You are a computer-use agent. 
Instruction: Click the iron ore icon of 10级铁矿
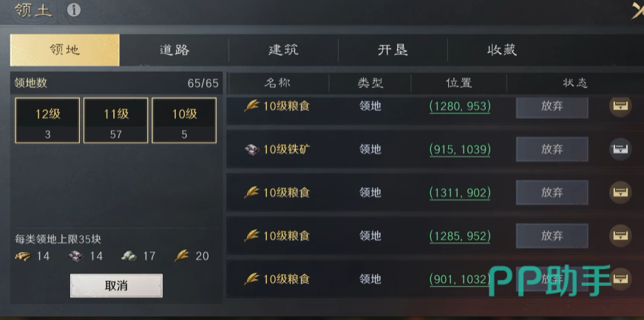coord(252,149)
